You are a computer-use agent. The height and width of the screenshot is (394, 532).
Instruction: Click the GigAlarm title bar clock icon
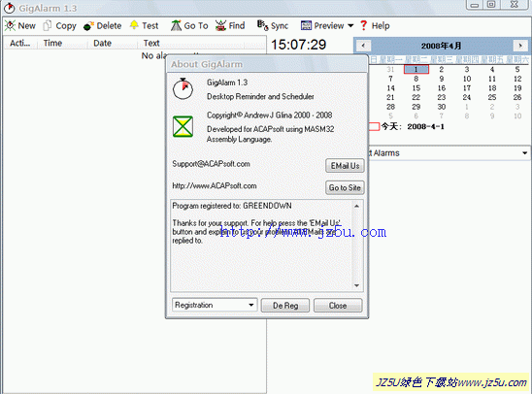(9, 8)
